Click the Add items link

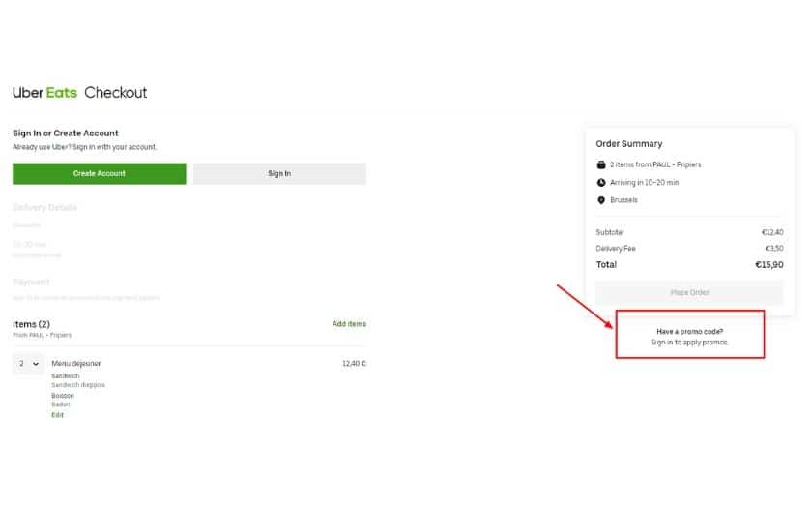click(x=349, y=324)
